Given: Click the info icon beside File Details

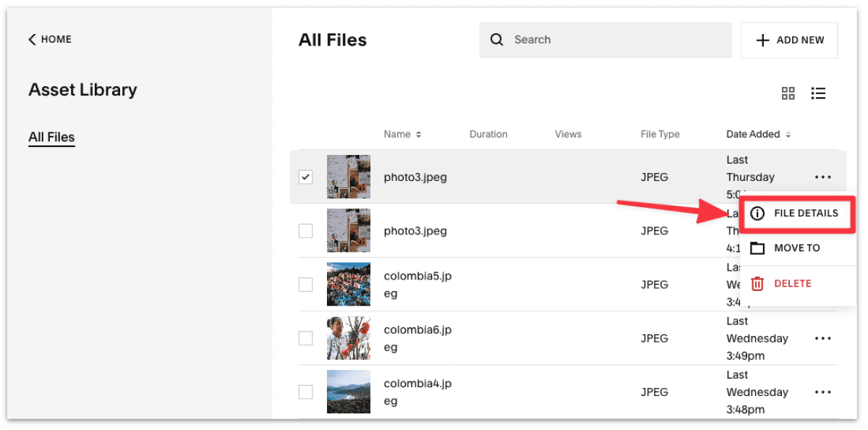Looking at the screenshot, I should (x=757, y=214).
